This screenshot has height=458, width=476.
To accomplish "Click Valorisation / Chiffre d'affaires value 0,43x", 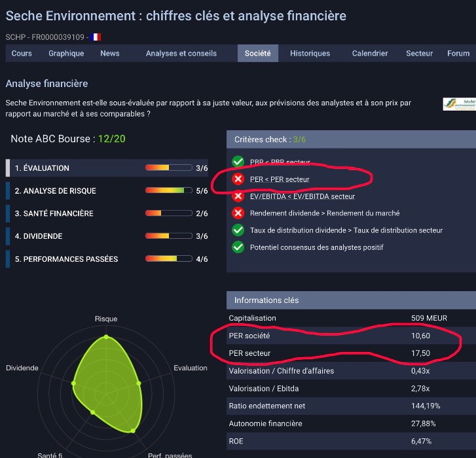I will (x=420, y=370).
